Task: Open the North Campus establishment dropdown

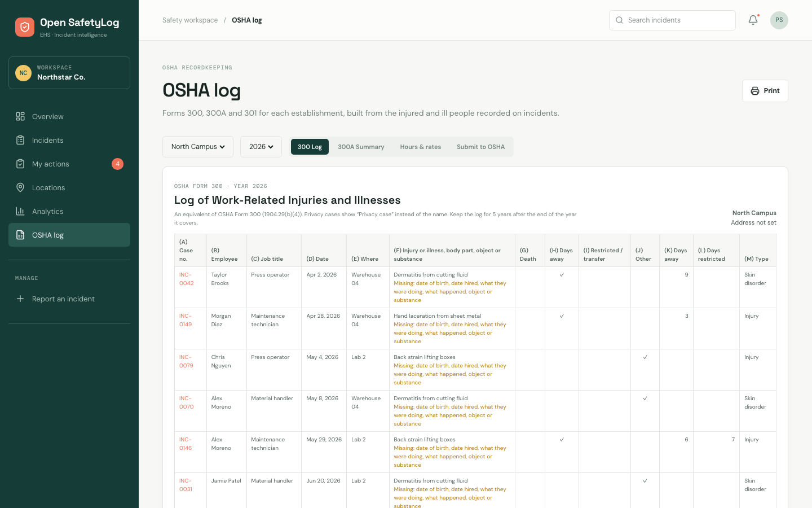Action: [198, 147]
